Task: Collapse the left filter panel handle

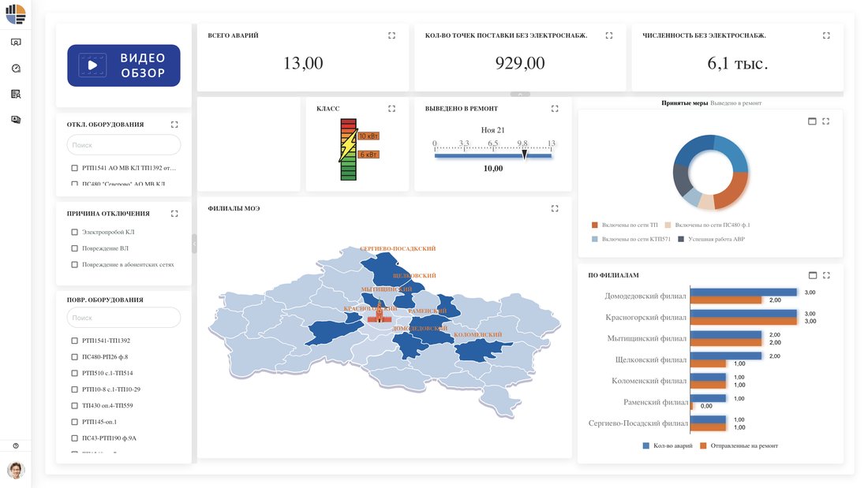Action: click(194, 244)
